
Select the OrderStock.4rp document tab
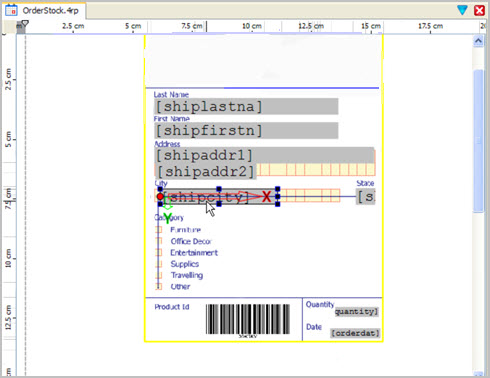(44, 10)
